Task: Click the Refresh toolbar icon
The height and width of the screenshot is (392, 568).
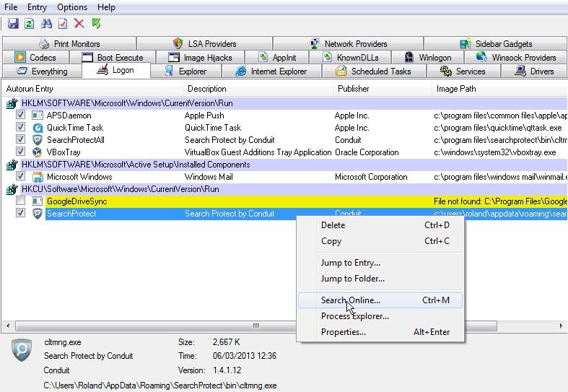Action: click(30, 24)
